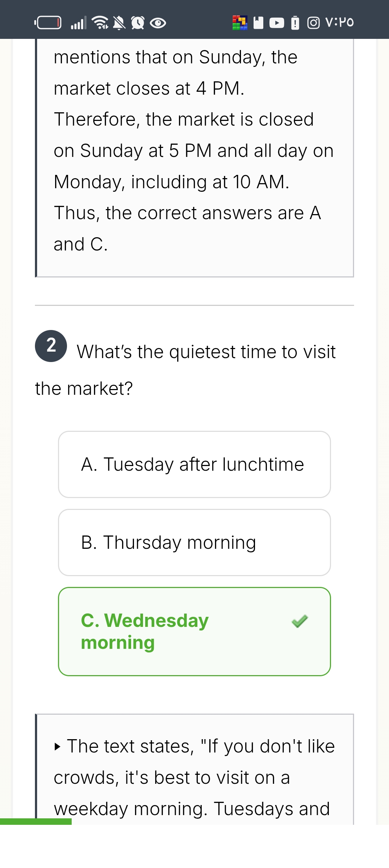
Task: Tap the eye comfort icon
Action: pyautogui.click(x=158, y=23)
